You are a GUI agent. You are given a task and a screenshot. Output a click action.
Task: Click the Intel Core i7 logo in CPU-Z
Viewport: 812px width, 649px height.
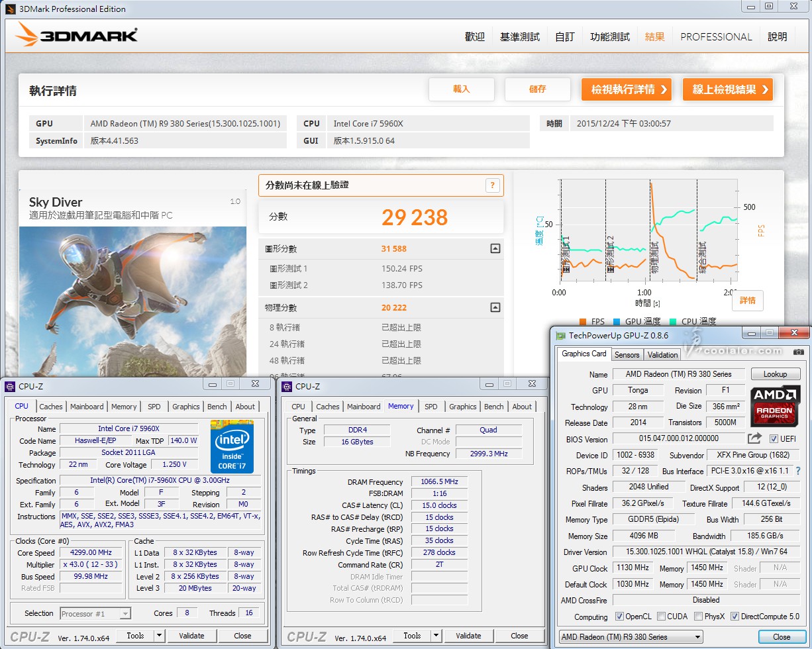(x=231, y=445)
